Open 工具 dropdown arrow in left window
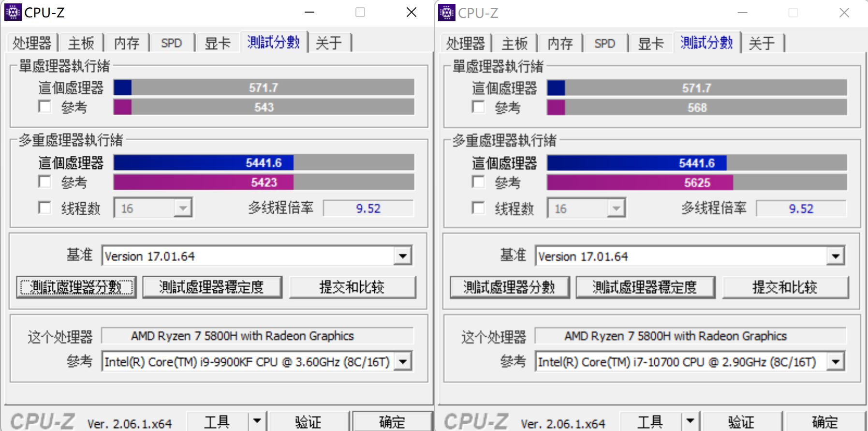This screenshot has width=868, height=431. [x=257, y=421]
